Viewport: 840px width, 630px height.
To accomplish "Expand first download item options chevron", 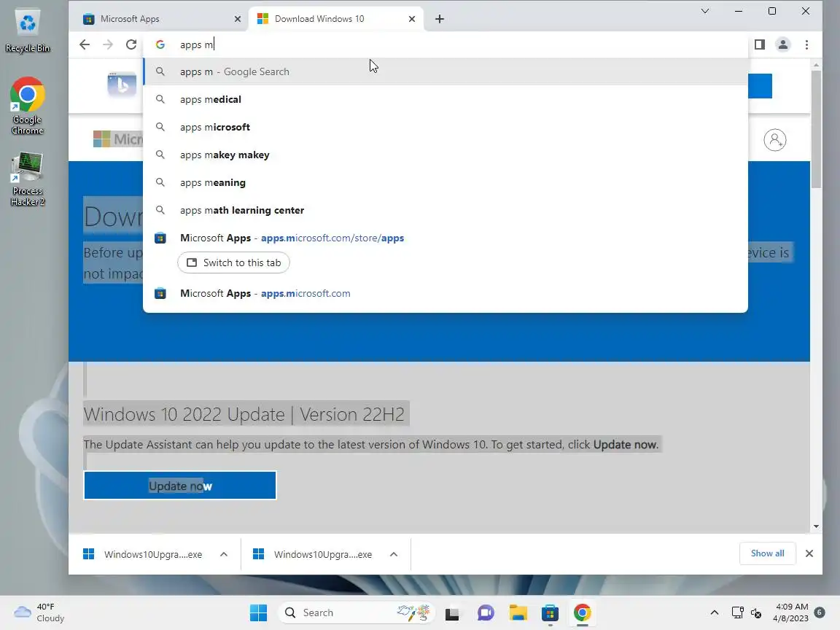I will click(224, 554).
